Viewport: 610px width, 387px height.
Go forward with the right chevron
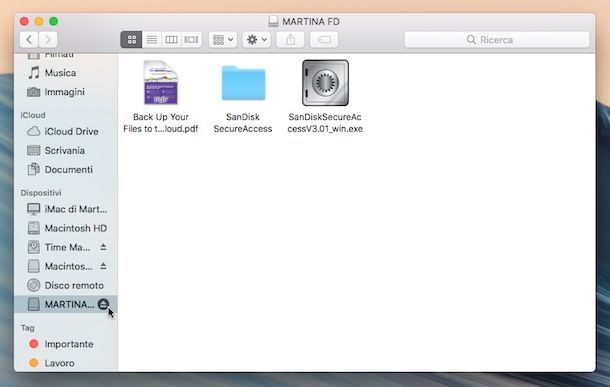(48, 40)
